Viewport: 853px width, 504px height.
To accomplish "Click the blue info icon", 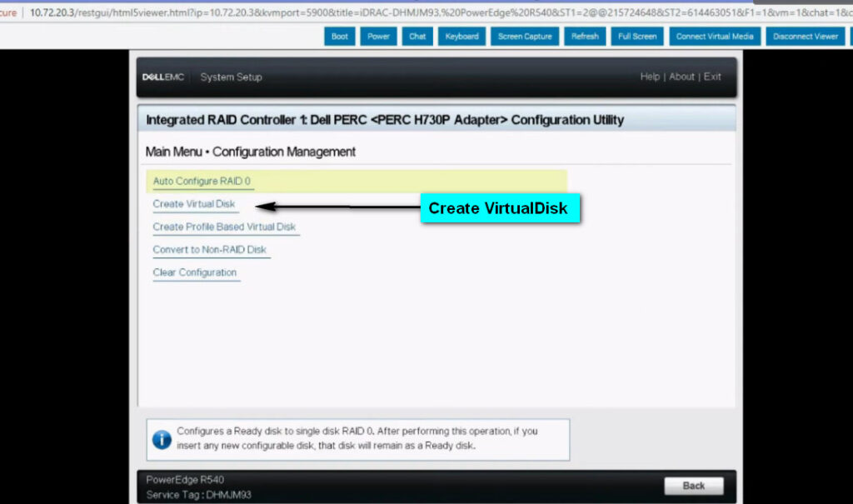I will [x=162, y=439].
